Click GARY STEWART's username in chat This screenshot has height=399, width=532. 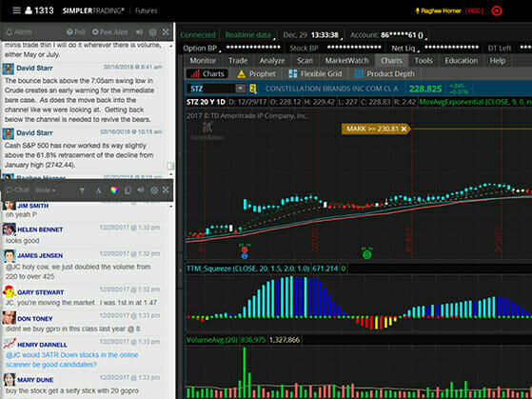click(40, 292)
